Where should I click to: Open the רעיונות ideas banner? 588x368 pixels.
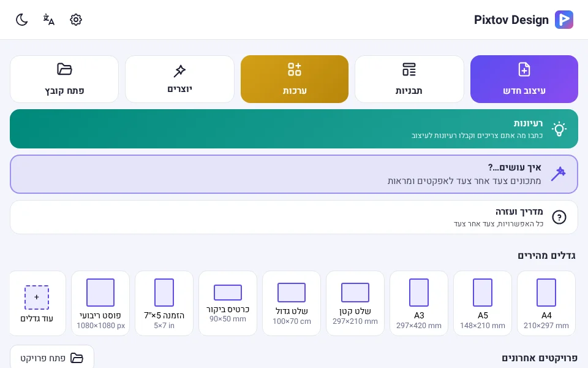click(294, 129)
